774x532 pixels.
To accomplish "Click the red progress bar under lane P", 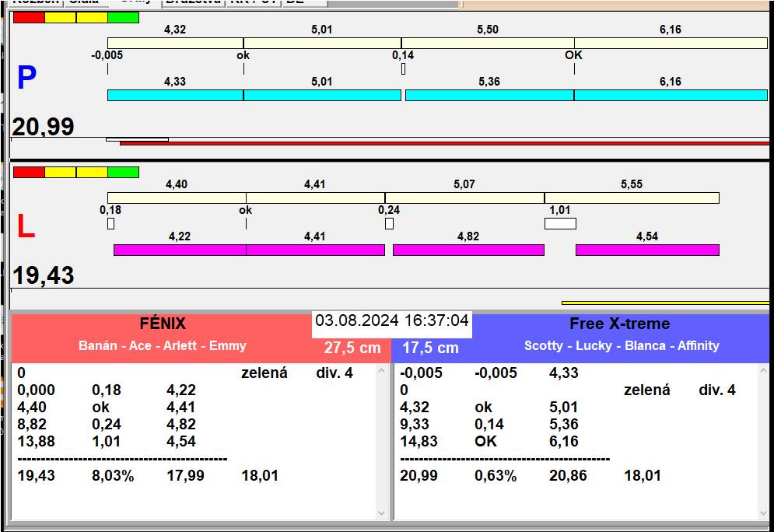I will click(443, 143).
